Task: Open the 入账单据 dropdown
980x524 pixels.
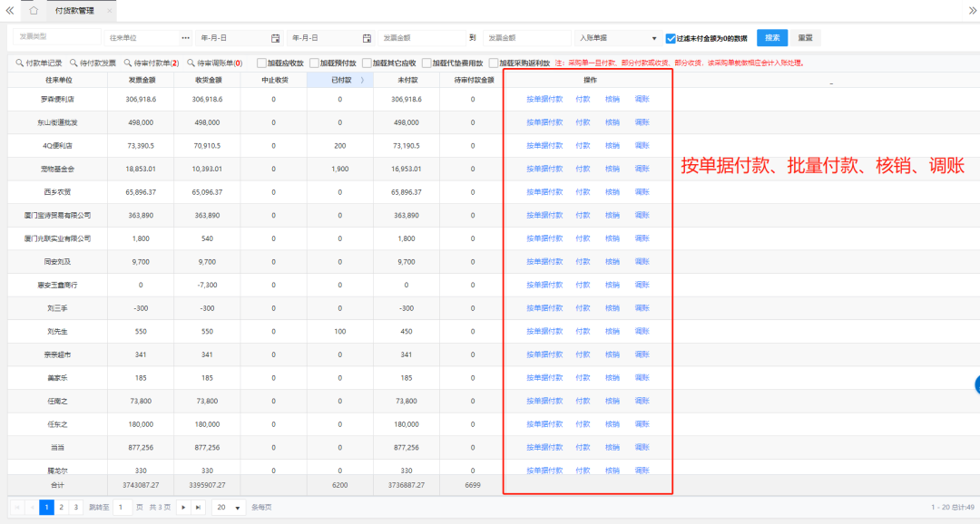Action: 617,38
